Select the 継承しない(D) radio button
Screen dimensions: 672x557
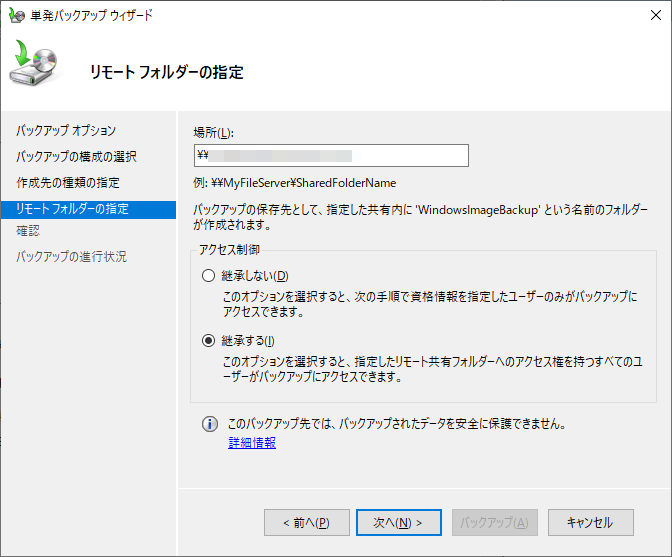[208, 276]
